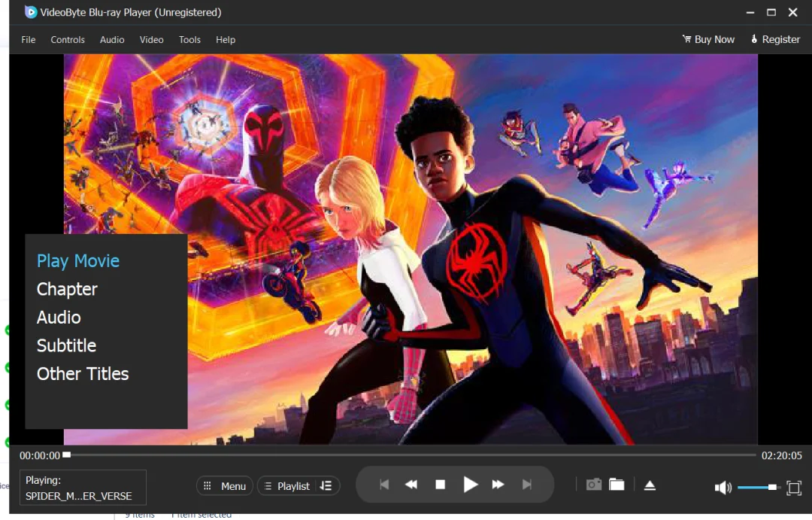Screen dimensions: 812x520
Task: Click the Playing: SPIDER_M...ER_VERSE title box
Action: pyautogui.click(x=83, y=488)
